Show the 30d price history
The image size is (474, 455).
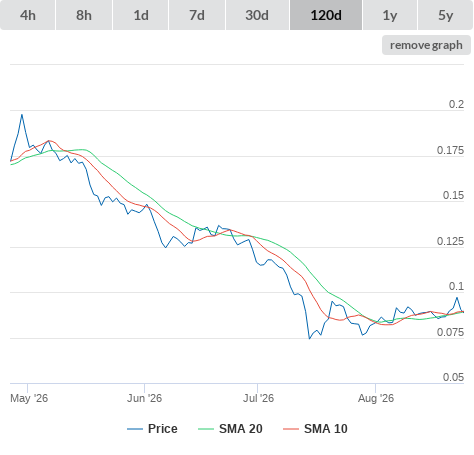(x=257, y=15)
